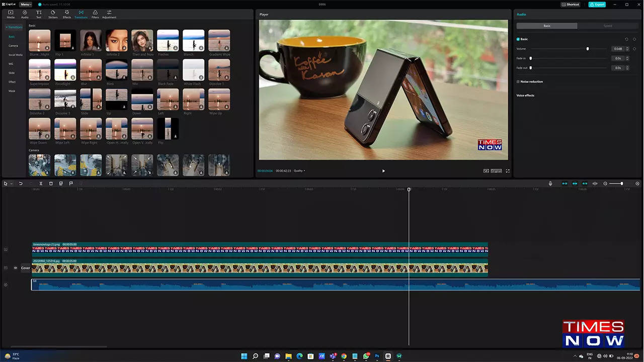Open Chrome from the Windows taskbar
This screenshot has width=644, height=362.
344,356
